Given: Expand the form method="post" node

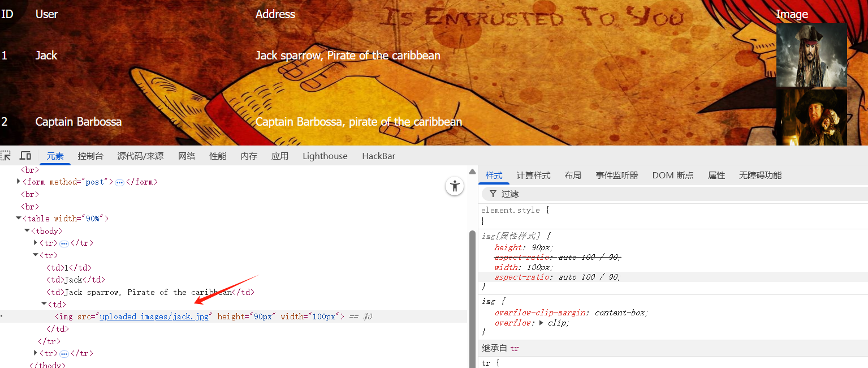Looking at the screenshot, I should (x=19, y=182).
